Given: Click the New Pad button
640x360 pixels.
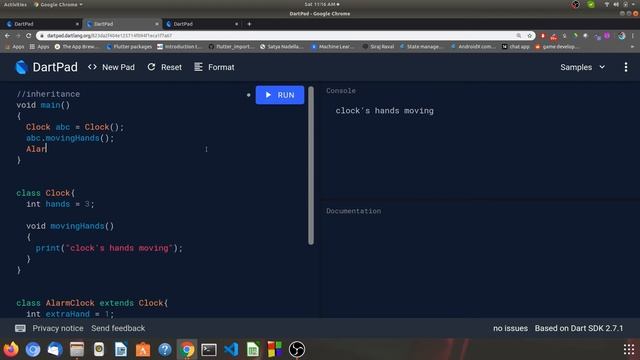Looking at the screenshot, I should click(111, 67).
